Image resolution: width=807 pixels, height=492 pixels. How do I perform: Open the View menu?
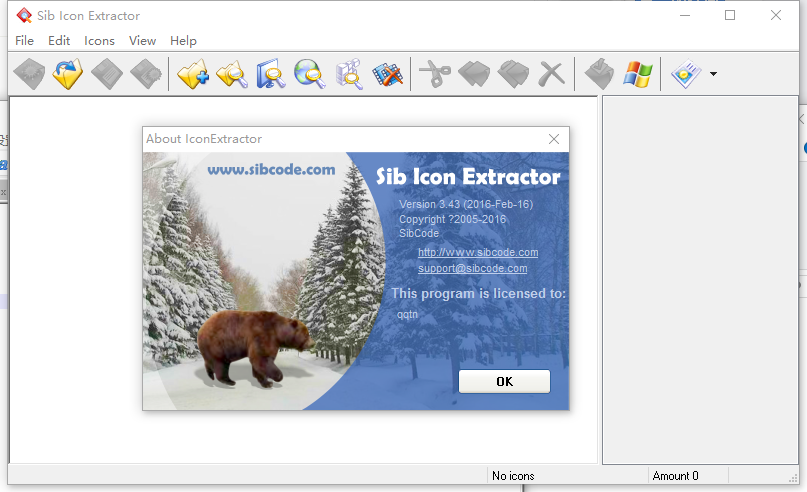[143, 41]
